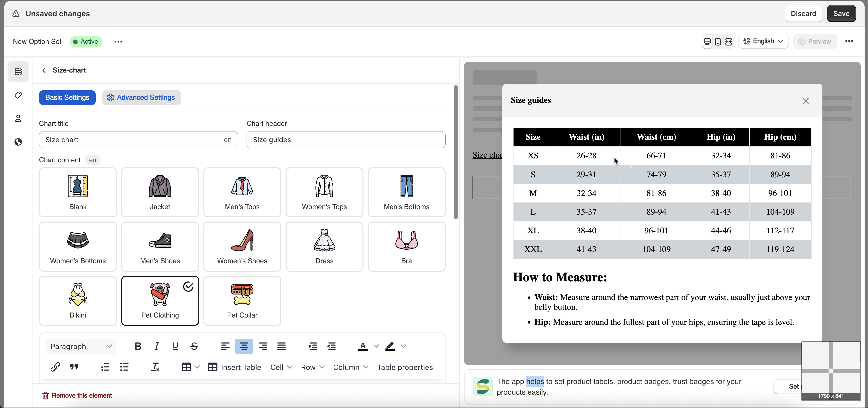Select the Pet Clothing chart template
This screenshot has height=408, width=868.
[160, 301]
